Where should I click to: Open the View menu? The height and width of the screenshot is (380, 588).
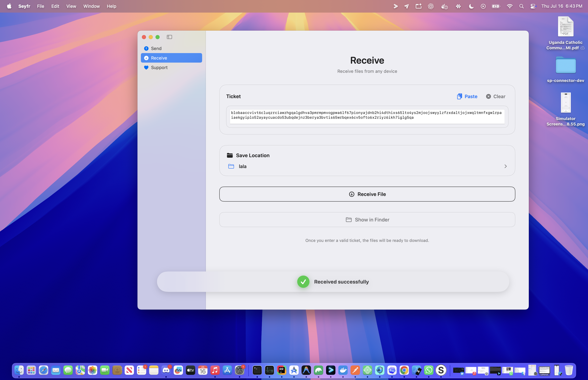(71, 6)
